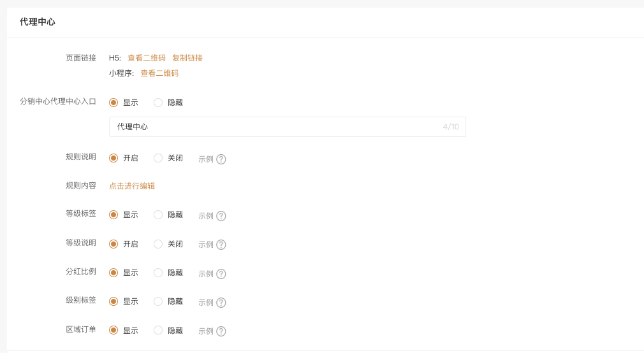Open H5 查看二维码 link

[x=147, y=58]
